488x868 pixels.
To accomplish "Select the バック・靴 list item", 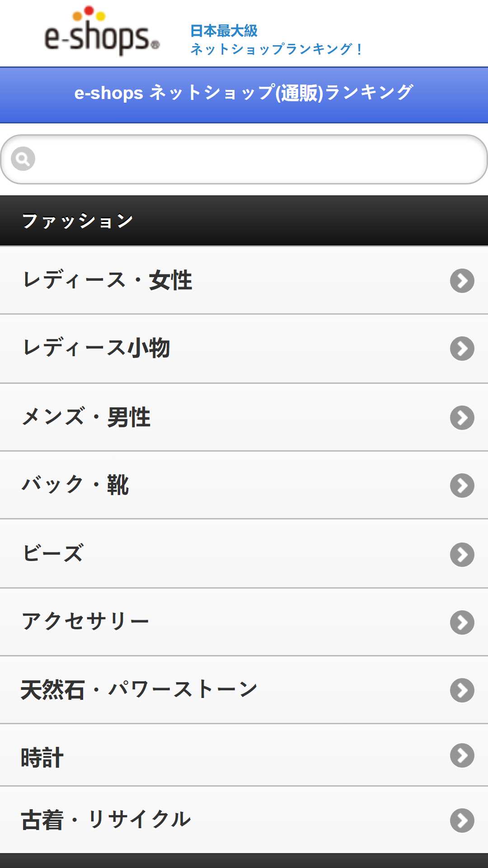I will [244, 485].
